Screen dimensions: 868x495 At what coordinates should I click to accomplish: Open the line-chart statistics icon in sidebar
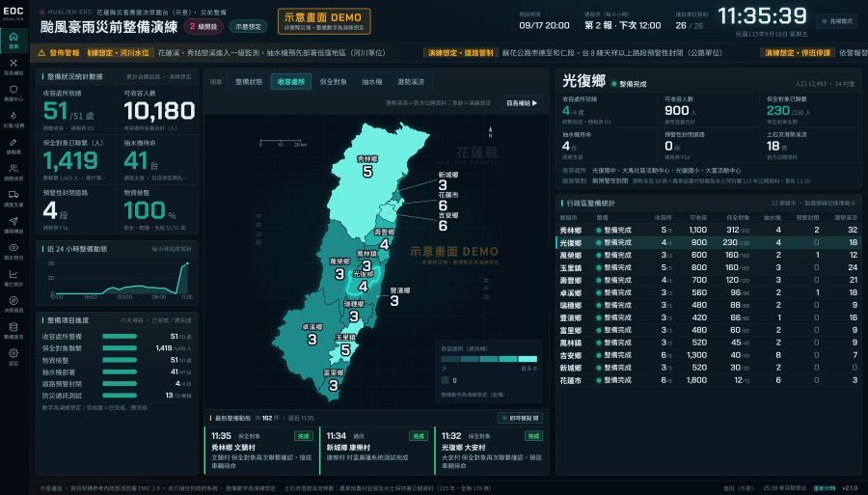point(14,277)
